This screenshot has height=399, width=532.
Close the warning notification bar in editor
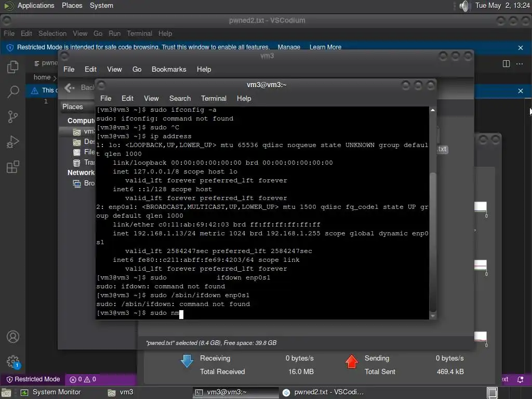(521, 91)
